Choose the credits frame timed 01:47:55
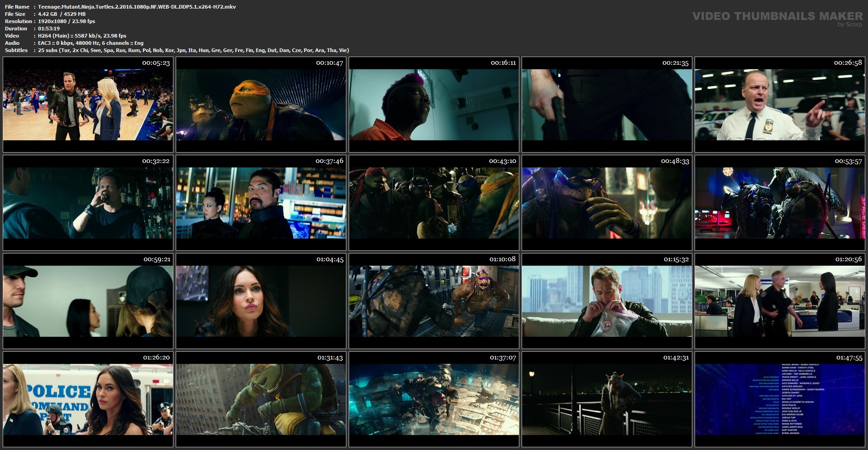The image size is (868, 450). point(780,399)
